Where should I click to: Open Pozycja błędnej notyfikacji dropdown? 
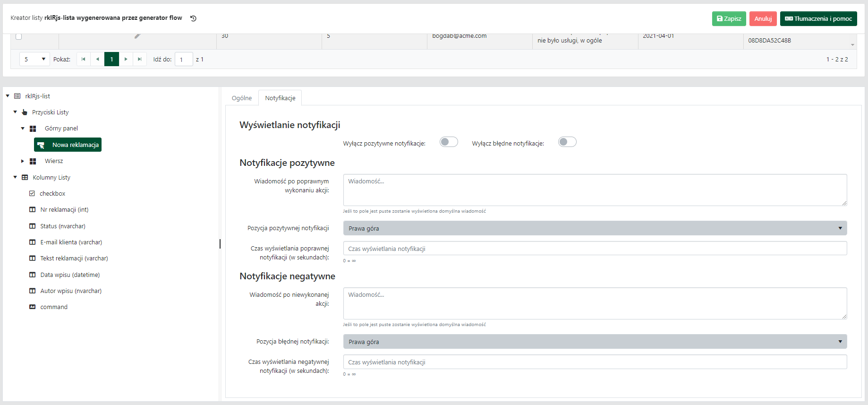pyautogui.click(x=595, y=342)
